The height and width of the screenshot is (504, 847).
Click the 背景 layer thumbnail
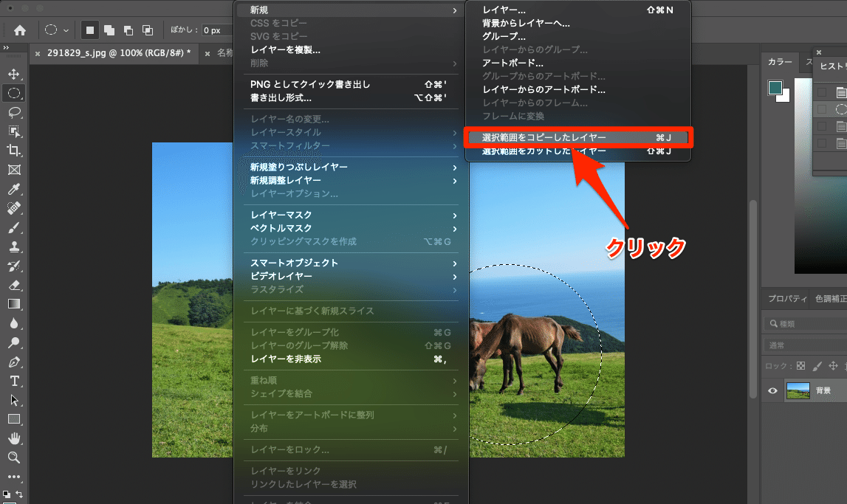click(x=797, y=390)
